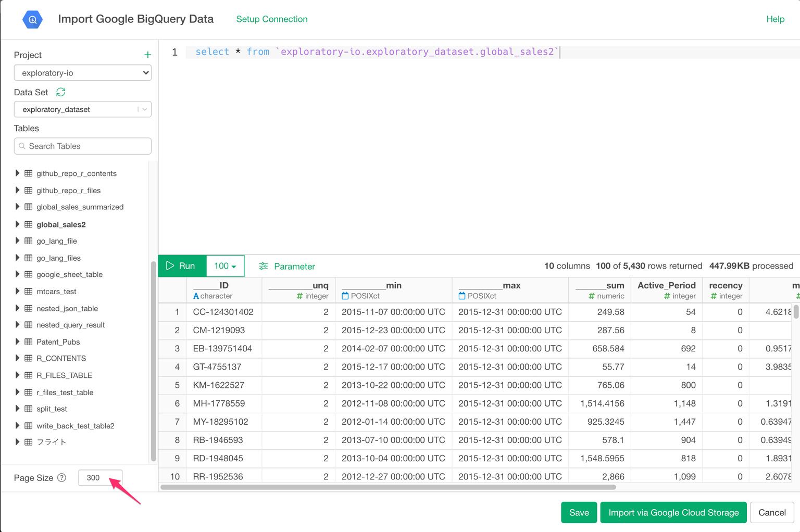Image resolution: width=800 pixels, height=532 pixels.
Task: Click the Page Size help question icon
Action: (61, 478)
